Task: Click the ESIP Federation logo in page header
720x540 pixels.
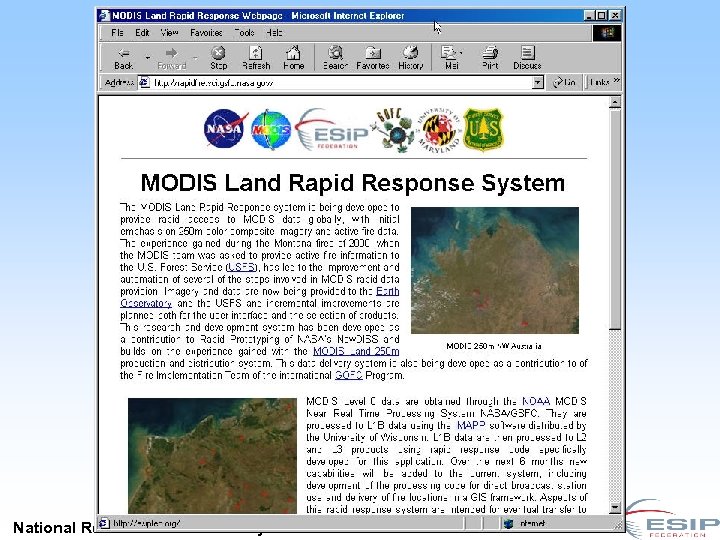Action: click(332, 130)
